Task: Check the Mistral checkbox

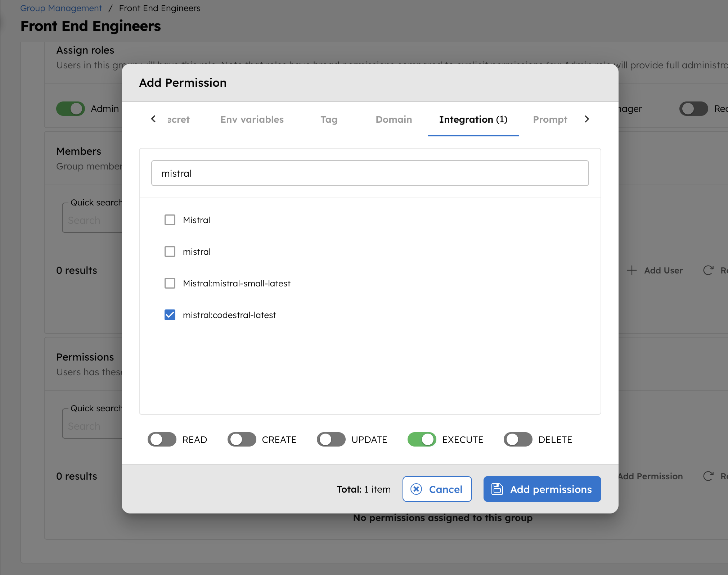Action: coord(170,220)
